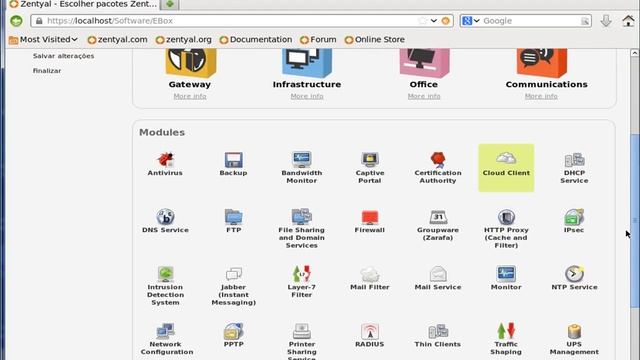Choose the Network Configuration module

(x=166, y=339)
